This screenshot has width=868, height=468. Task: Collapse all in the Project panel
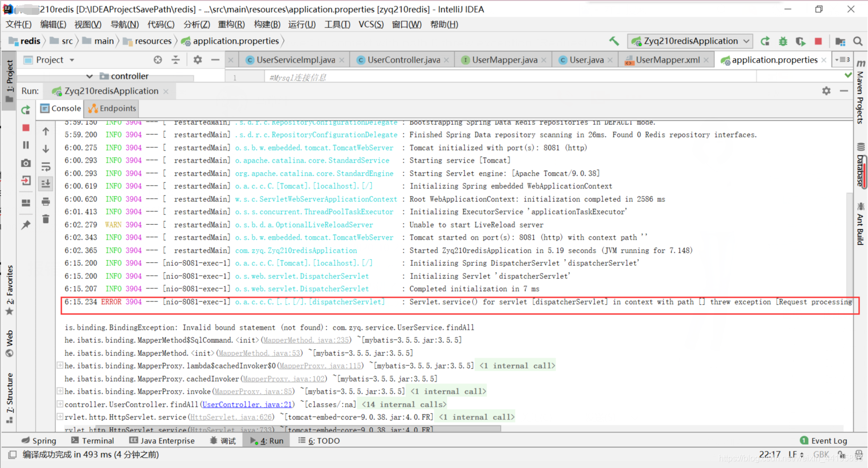pyautogui.click(x=176, y=60)
